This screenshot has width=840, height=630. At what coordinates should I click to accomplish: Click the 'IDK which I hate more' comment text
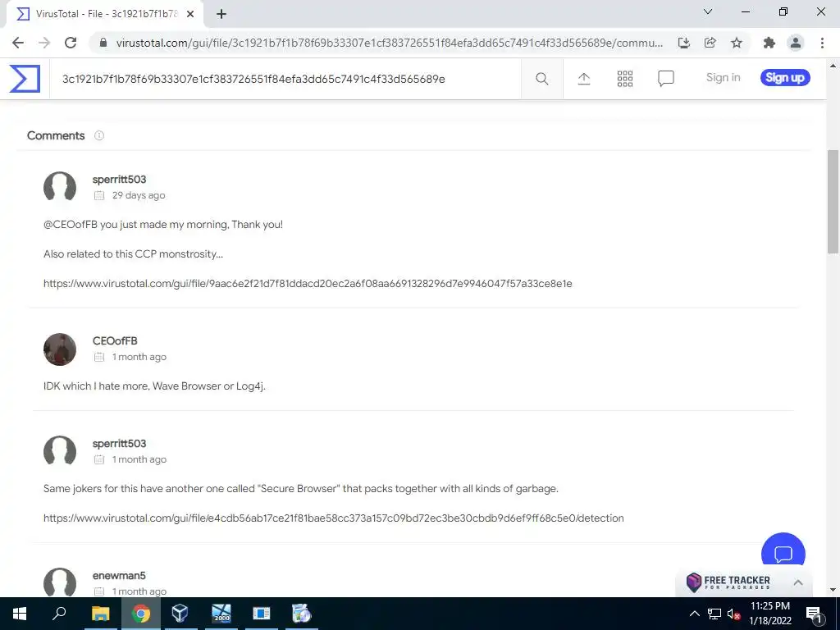pyautogui.click(x=154, y=386)
